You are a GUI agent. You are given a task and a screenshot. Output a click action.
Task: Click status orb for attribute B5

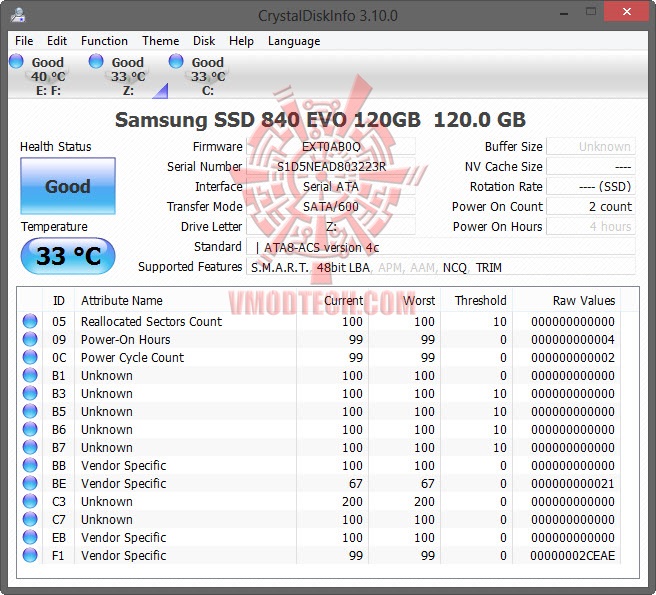pyautogui.click(x=30, y=411)
